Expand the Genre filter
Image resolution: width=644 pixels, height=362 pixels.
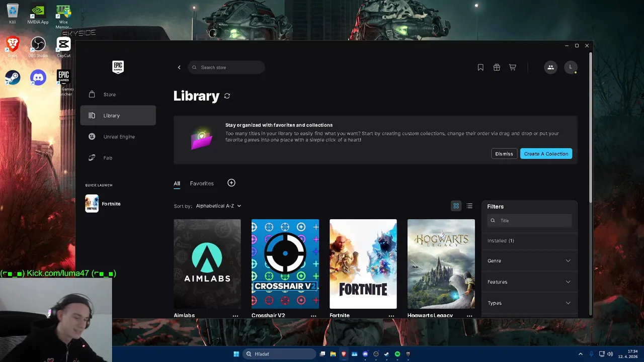[x=529, y=261]
